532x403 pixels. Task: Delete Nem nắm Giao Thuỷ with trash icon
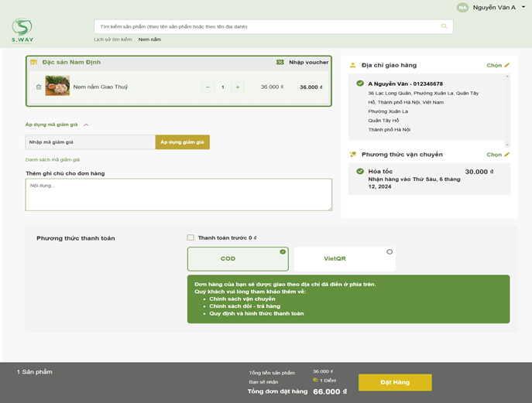(39, 87)
